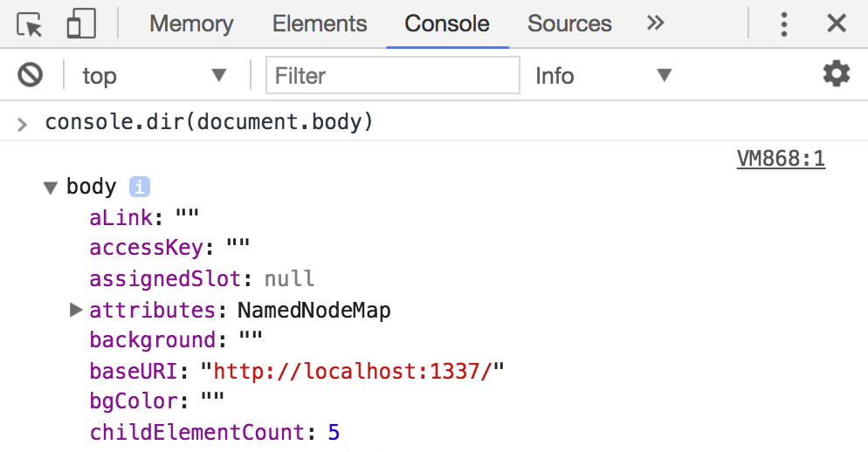Screen dimensions: 868x452
Task: Focus the Filter input field
Action: point(392,75)
